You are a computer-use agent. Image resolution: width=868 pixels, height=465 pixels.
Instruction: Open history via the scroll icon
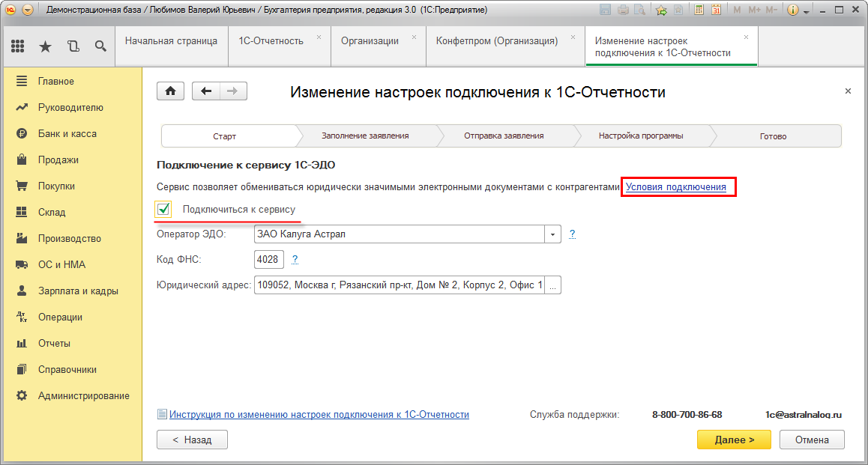coord(73,46)
